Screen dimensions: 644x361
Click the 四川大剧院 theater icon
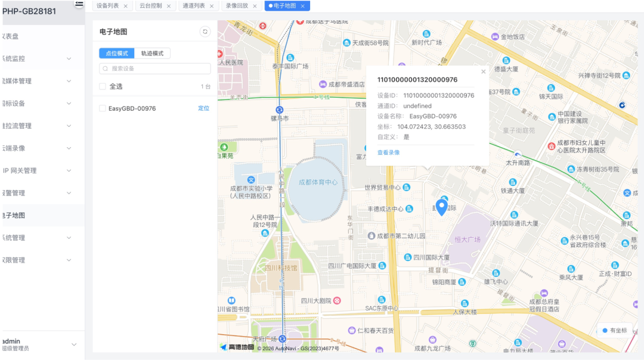(337, 300)
